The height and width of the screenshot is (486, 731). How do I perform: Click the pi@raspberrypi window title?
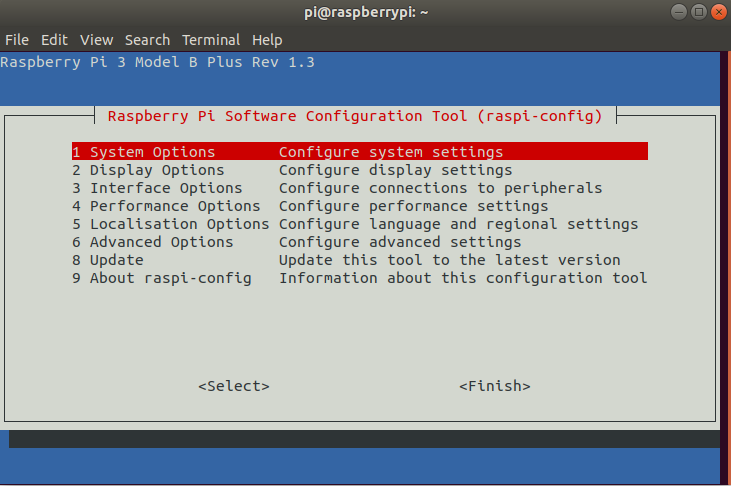366,12
